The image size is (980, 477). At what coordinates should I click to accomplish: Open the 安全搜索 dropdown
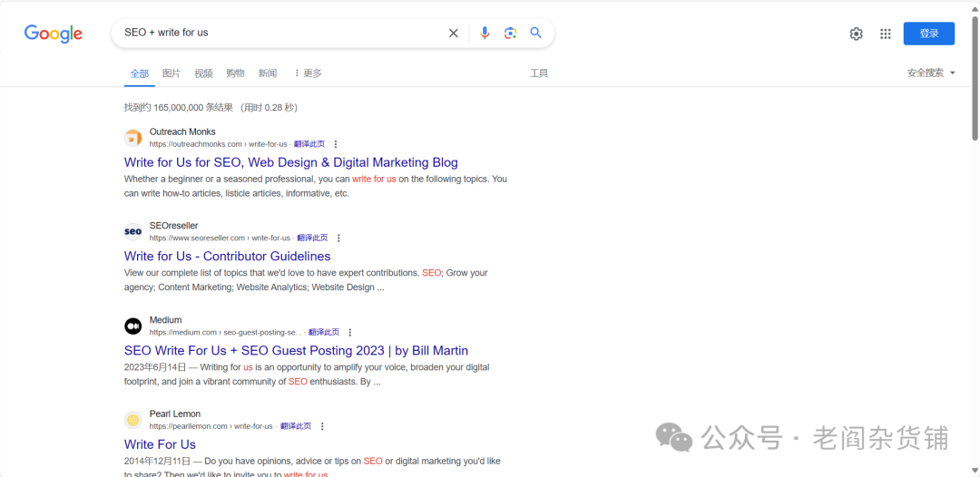931,73
